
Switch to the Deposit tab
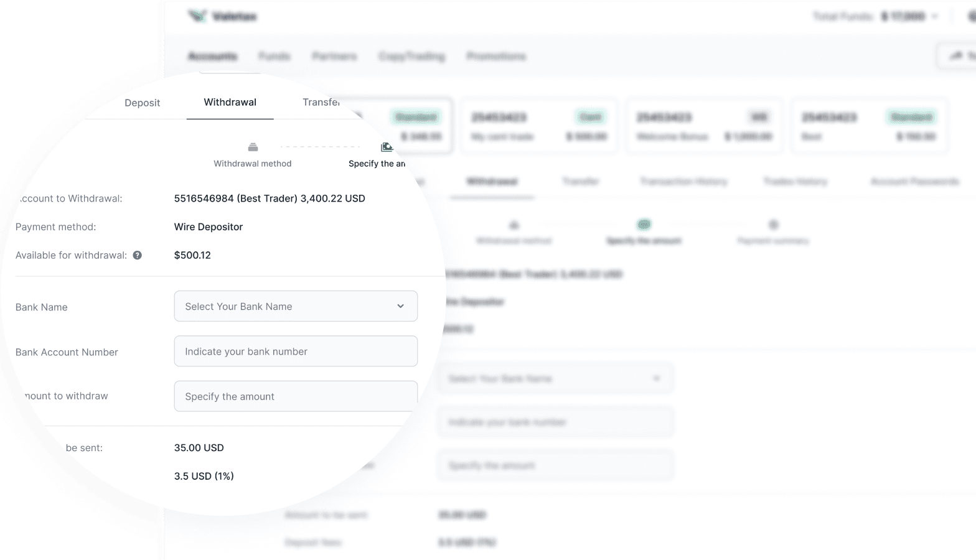pyautogui.click(x=142, y=103)
